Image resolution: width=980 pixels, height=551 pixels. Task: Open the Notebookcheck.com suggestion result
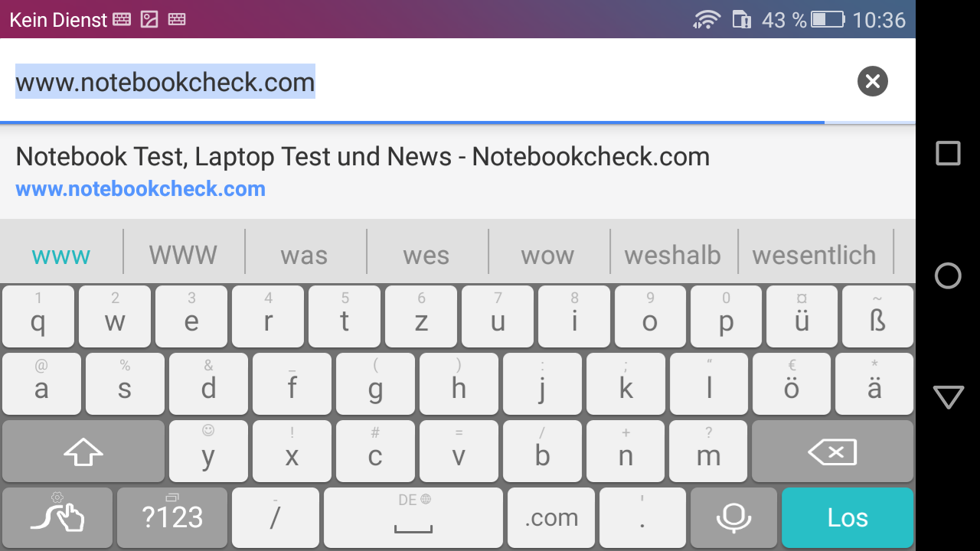click(x=458, y=171)
